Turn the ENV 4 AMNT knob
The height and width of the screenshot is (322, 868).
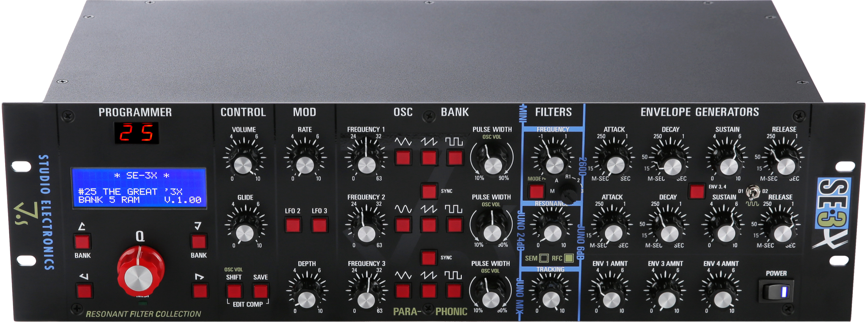[x=722, y=295]
